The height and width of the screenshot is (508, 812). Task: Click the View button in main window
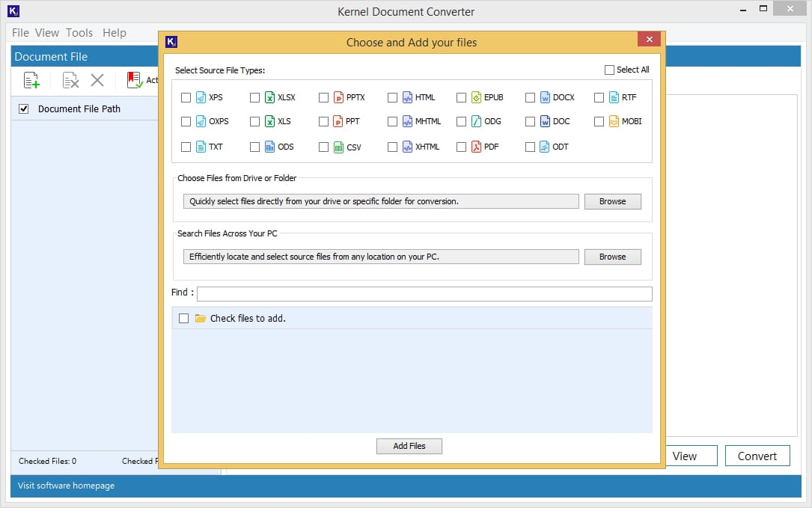(691, 456)
